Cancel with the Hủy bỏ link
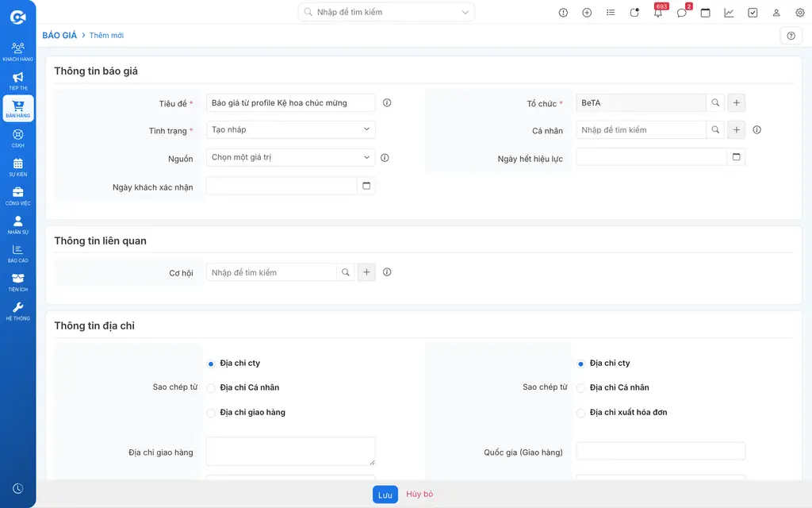 tap(419, 494)
